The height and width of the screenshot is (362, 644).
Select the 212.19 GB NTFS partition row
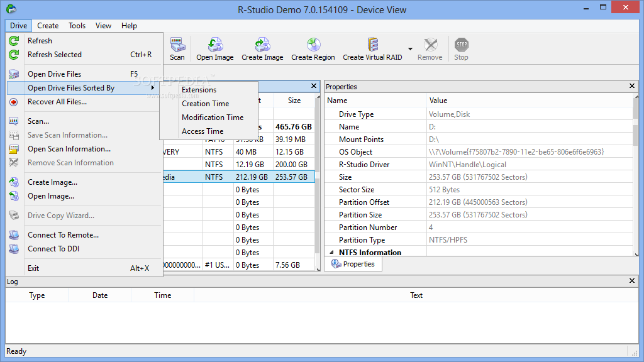click(239, 177)
